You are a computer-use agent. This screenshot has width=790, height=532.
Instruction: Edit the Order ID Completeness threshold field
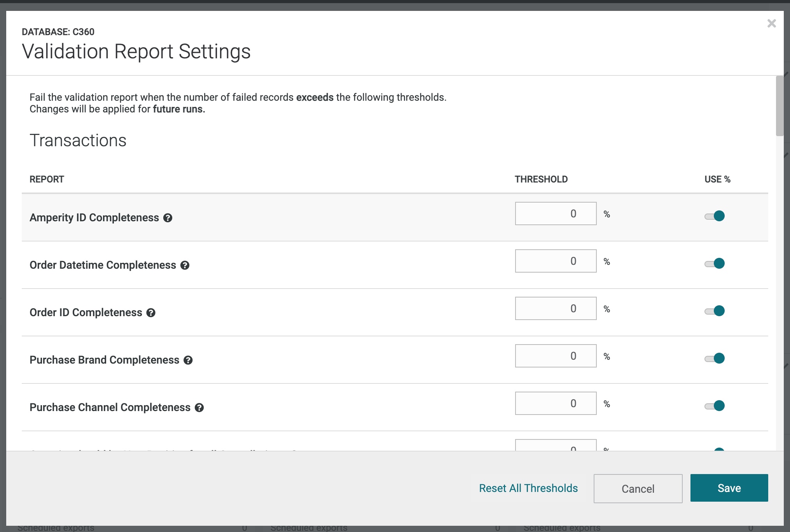pos(556,308)
